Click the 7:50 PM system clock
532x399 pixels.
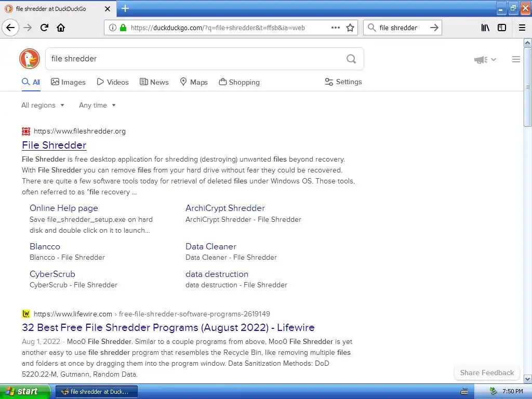tap(512, 392)
